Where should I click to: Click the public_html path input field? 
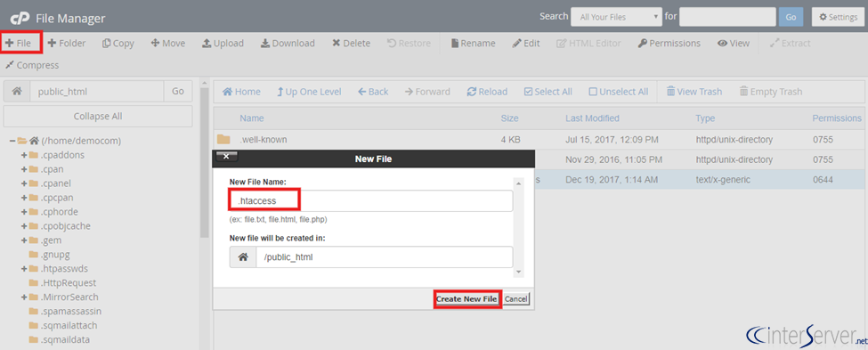point(97,92)
